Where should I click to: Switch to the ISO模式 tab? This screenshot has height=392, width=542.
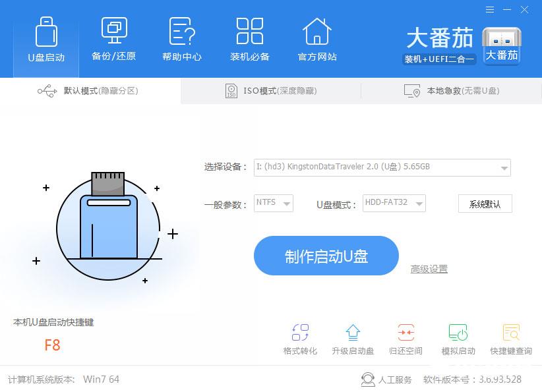pyautogui.click(x=270, y=91)
